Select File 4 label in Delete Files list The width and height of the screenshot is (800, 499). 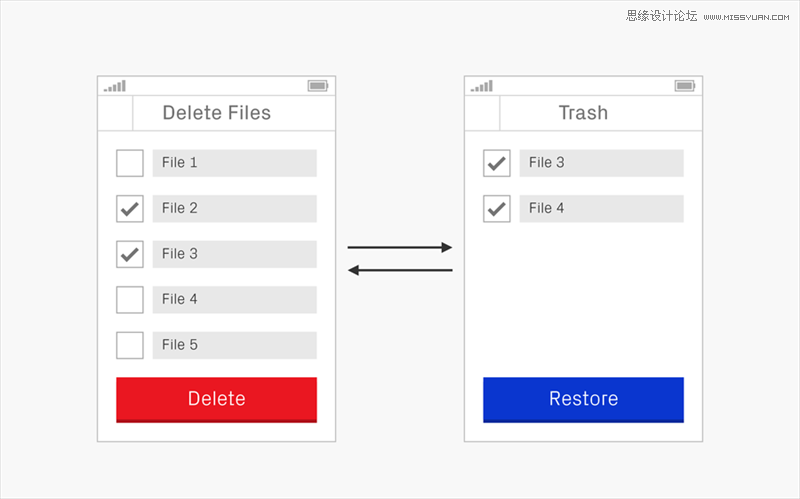coord(235,300)
